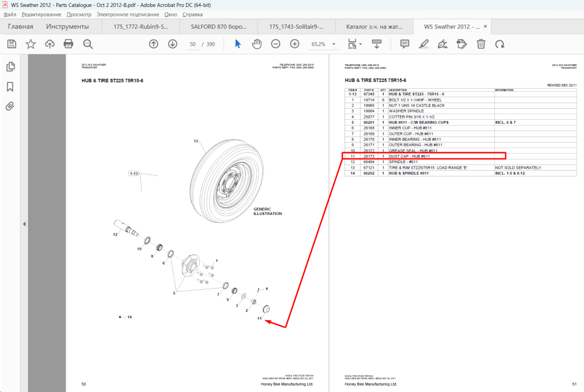The height and width of the screenshot is (392, 584).
Task: Click the current page number field
Action: point(193,44)
